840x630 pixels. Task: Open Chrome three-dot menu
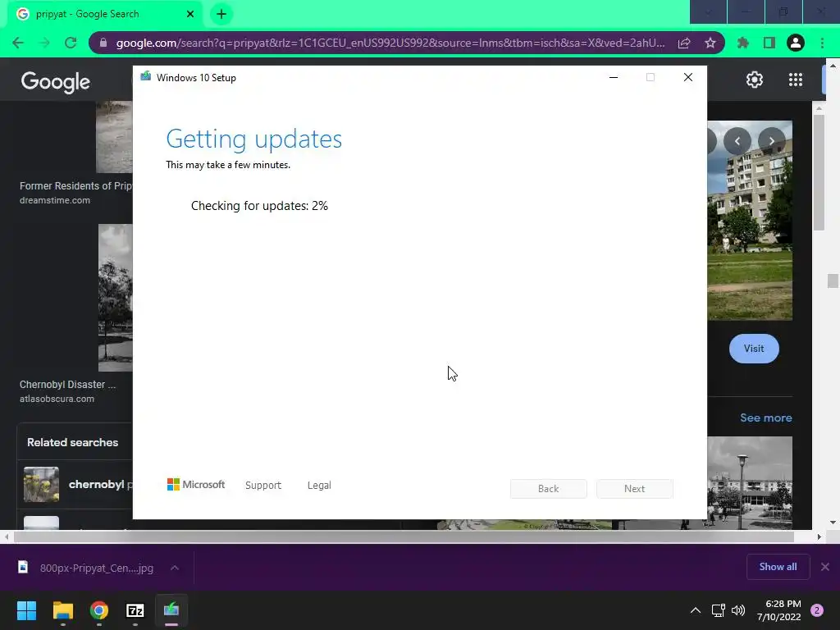822,43
